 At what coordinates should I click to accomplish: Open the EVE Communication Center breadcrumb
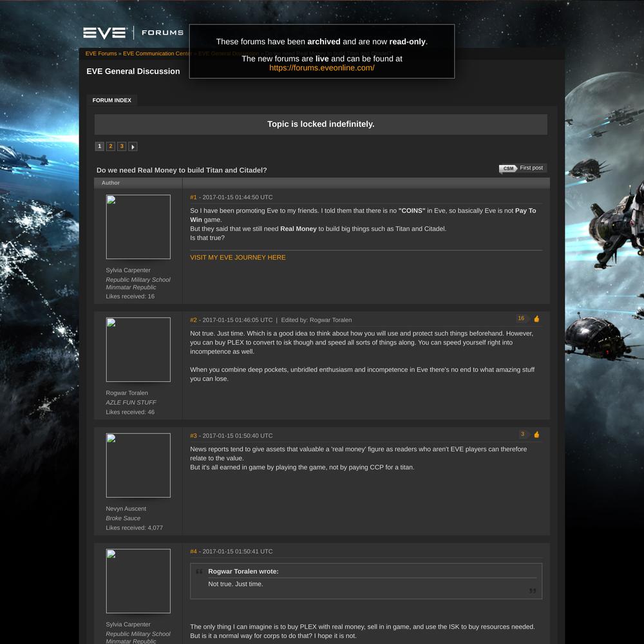click(157, 53)
